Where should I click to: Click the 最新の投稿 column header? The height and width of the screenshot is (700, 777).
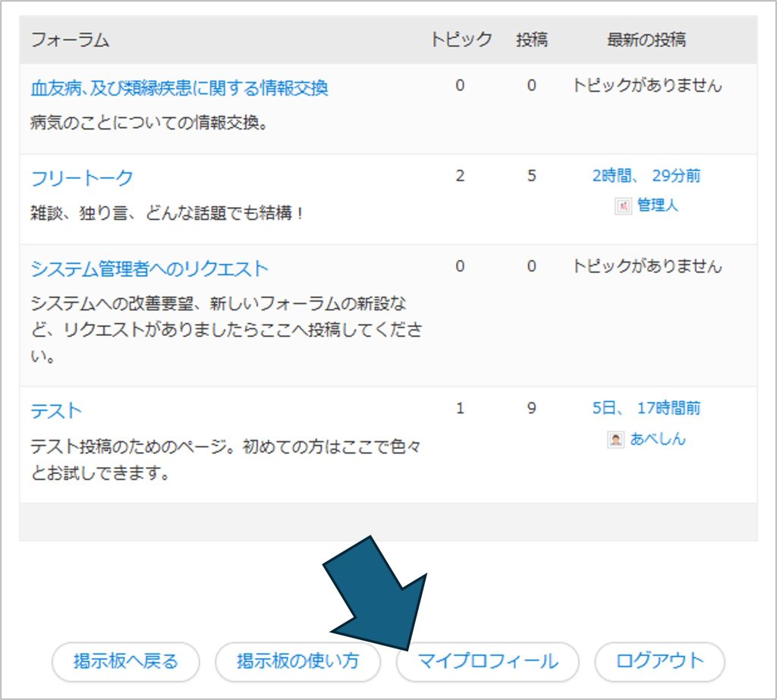click(646, 40)
